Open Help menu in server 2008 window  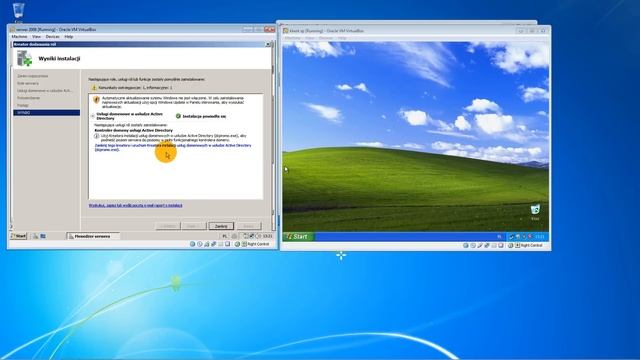[x=69, y=37]
